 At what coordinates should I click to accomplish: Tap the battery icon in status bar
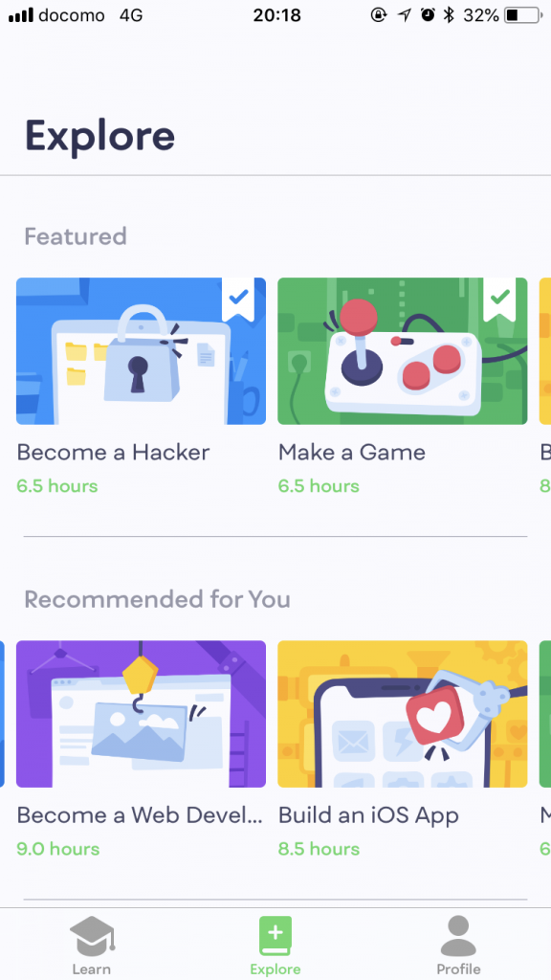click(523, 15)
